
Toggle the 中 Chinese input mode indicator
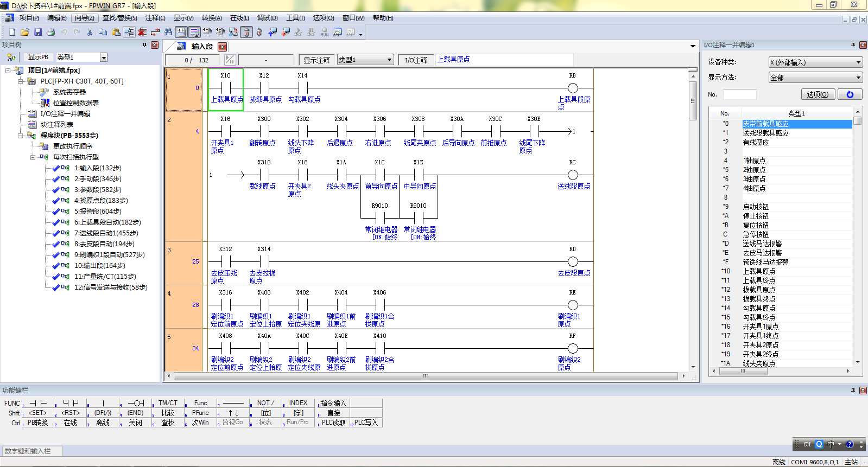[831, 444]
